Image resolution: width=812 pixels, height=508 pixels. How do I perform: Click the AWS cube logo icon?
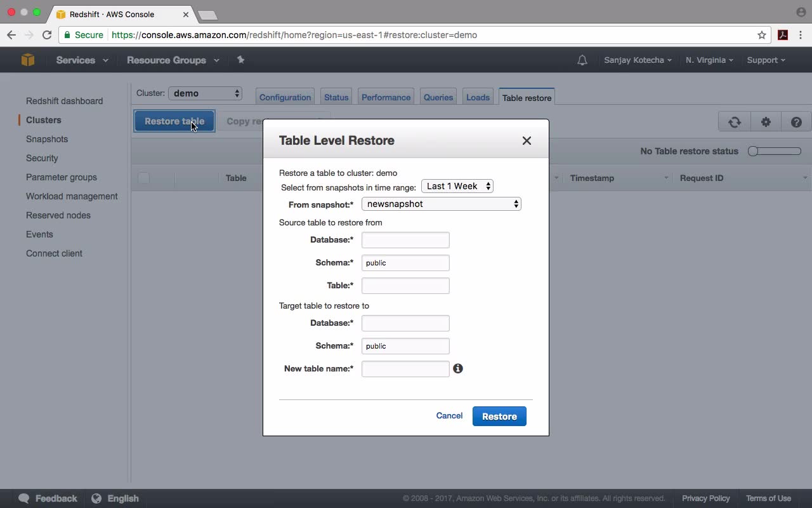28,60
